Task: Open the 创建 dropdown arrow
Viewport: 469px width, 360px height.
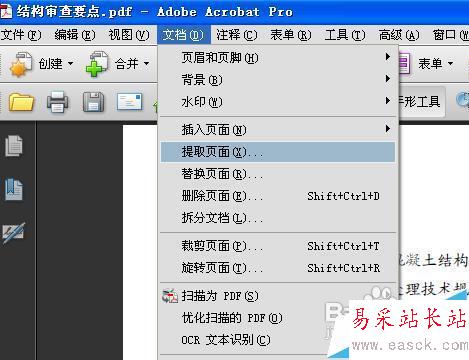Action: click(71, 63)
